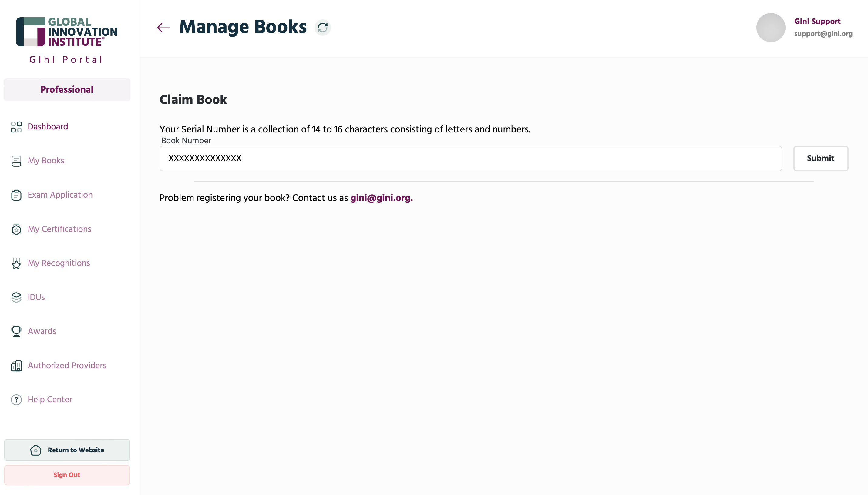Click the Professional role button
The image size is (868, 495).
pos(67,90)
